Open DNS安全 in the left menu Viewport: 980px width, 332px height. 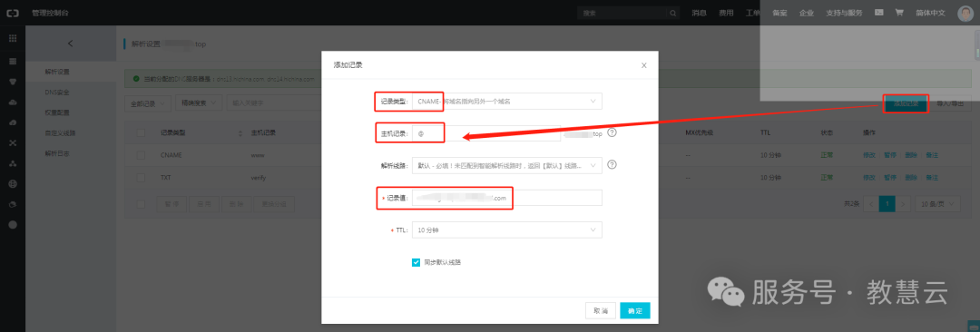click(57, 92)
